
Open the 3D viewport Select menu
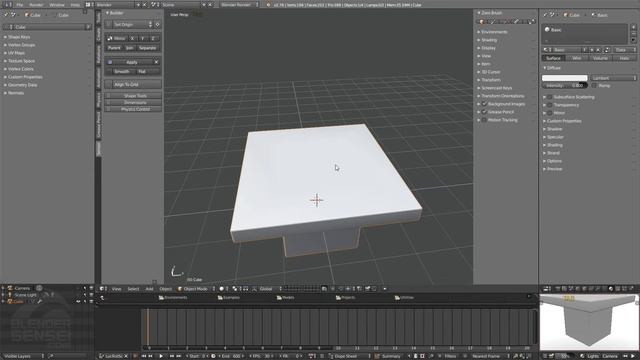tap(133, 289)
